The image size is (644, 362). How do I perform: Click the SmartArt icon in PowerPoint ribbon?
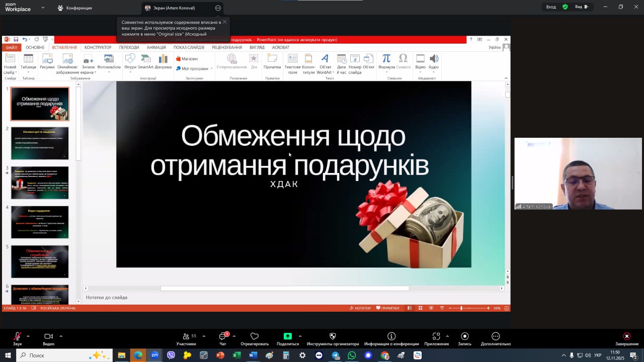[145, 60]
